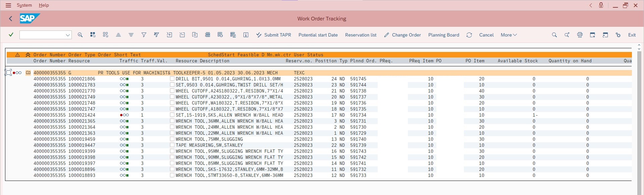
Task: Click the Reservation list button
Action: click(x=361, y=35)
